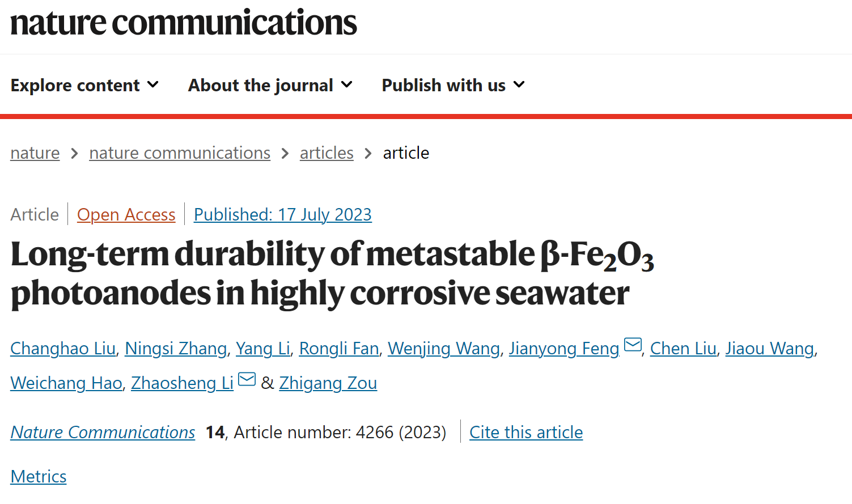
Task: Open nature communications breadcrumb link
Action: pos(180,153)
